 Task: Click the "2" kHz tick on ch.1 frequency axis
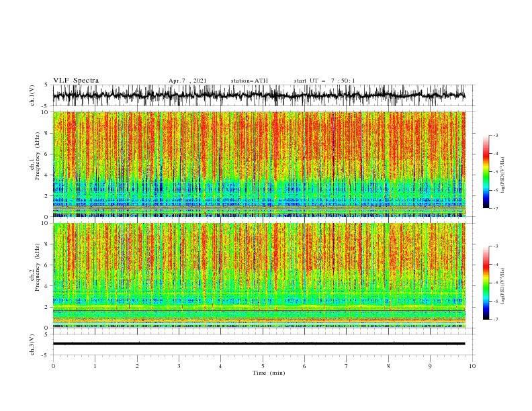(47, 196)
